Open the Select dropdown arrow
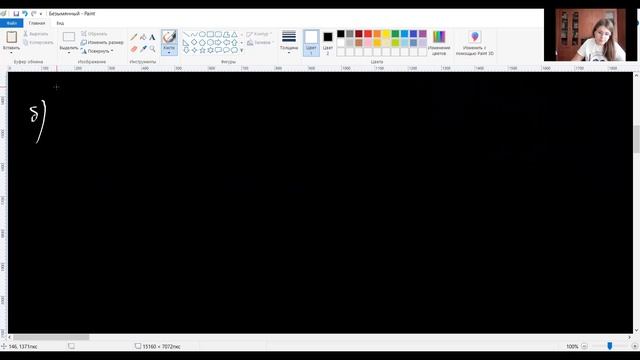The width and height of the screenshot is (640, 360). coord(69,53)
